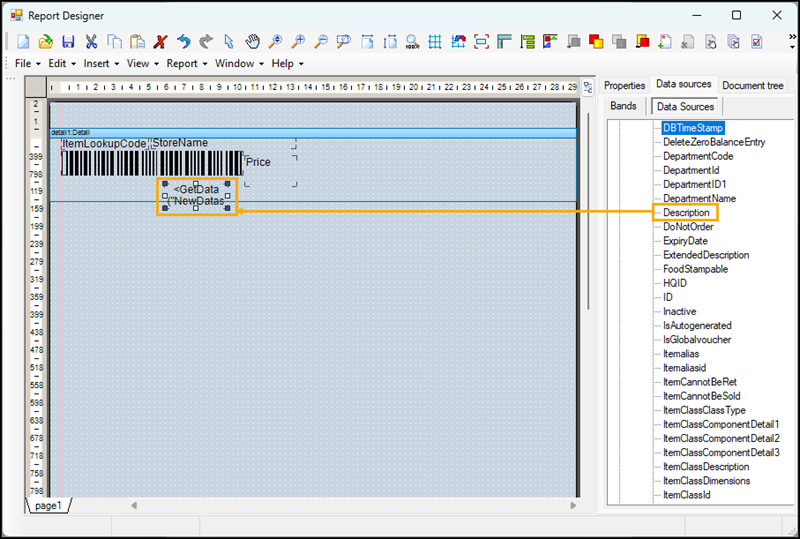Switch to the Document tree tab

pos(753,85)
